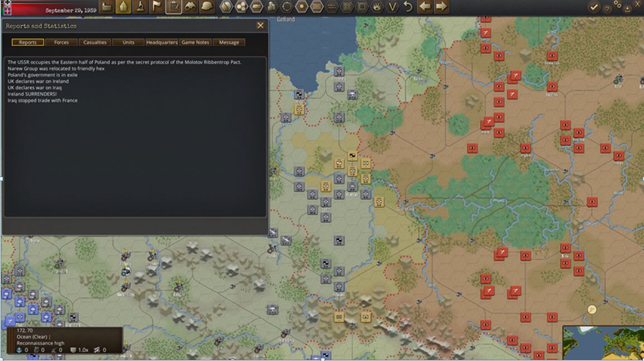Click the curved undo arrow
Image resolution: width=644 pixels, height=361 pixels.
click(x=408, y=7)
